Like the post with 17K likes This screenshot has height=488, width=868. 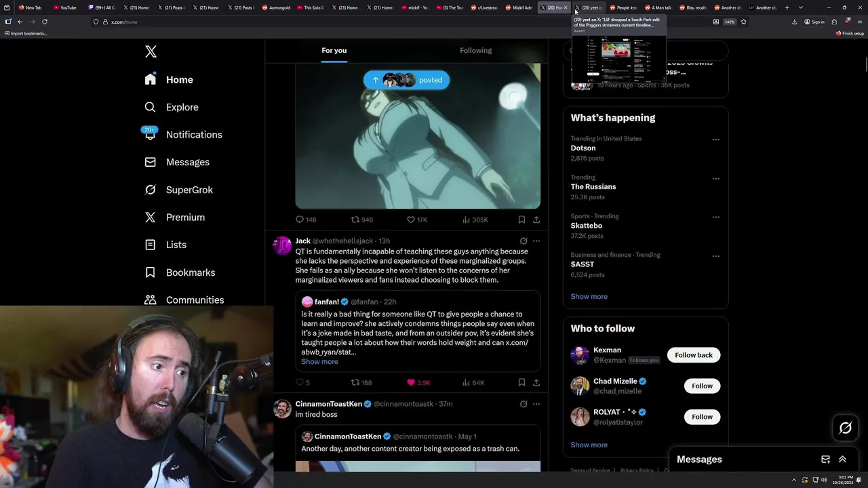pyautogui.click(x=416, y=220)
